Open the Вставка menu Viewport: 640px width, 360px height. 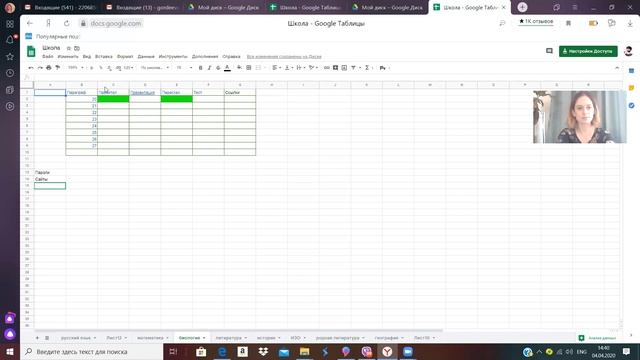point(104,56)
